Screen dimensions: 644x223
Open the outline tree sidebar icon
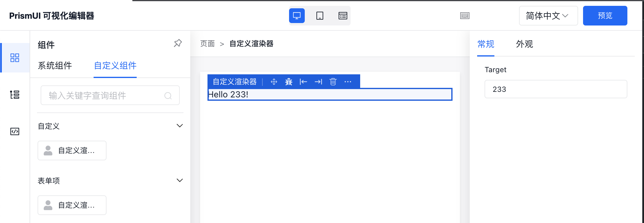click(x=15, y=95)
